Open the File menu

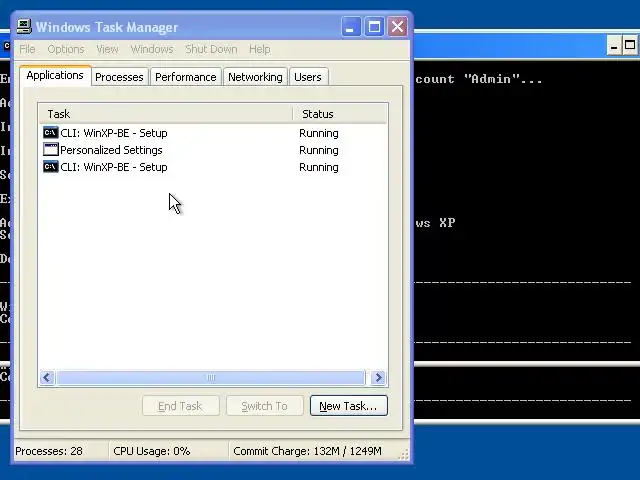click(27, 49)
